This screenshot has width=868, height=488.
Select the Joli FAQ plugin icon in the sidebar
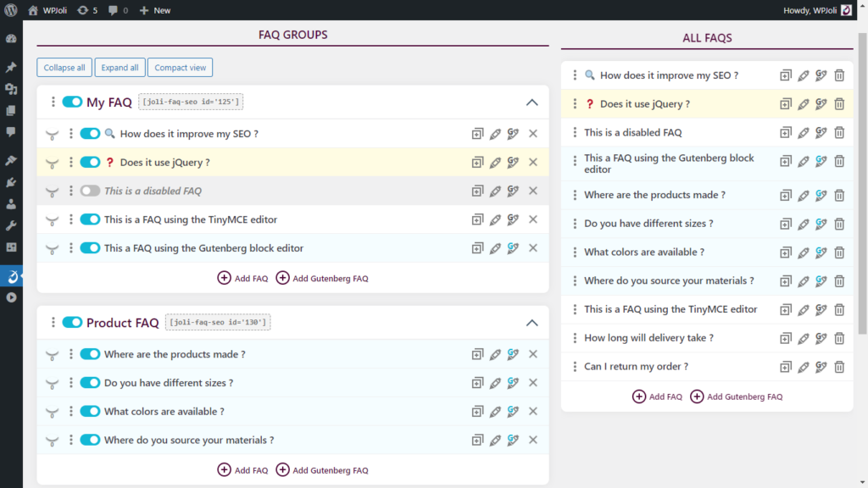tap(11, 275)
